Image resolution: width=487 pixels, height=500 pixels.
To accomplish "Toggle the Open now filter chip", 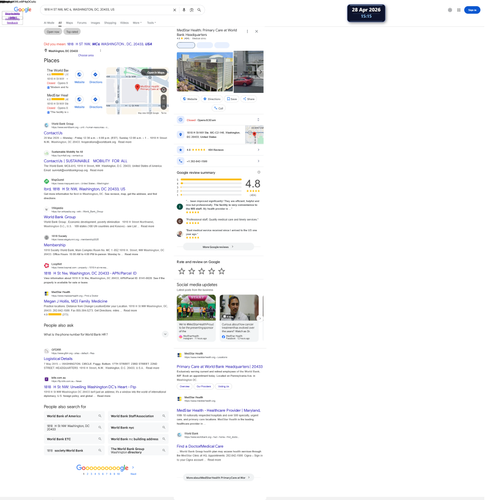I will click(x=53, y=32).
